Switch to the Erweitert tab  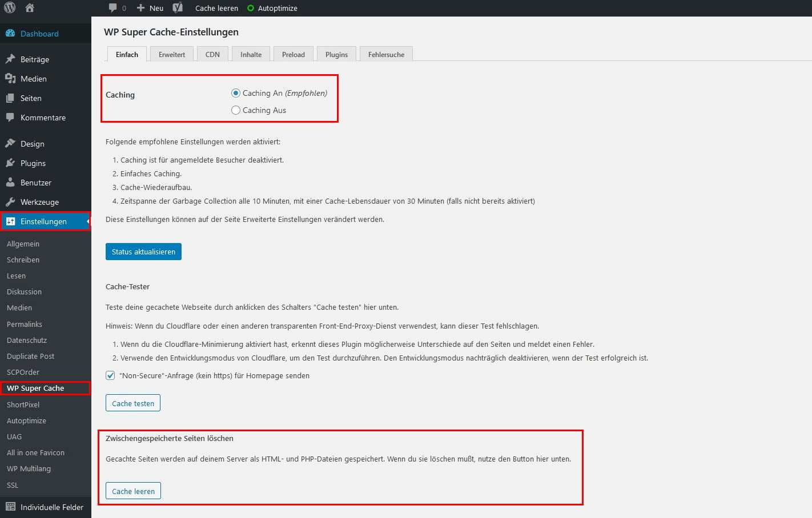click(x=172, y=54)
